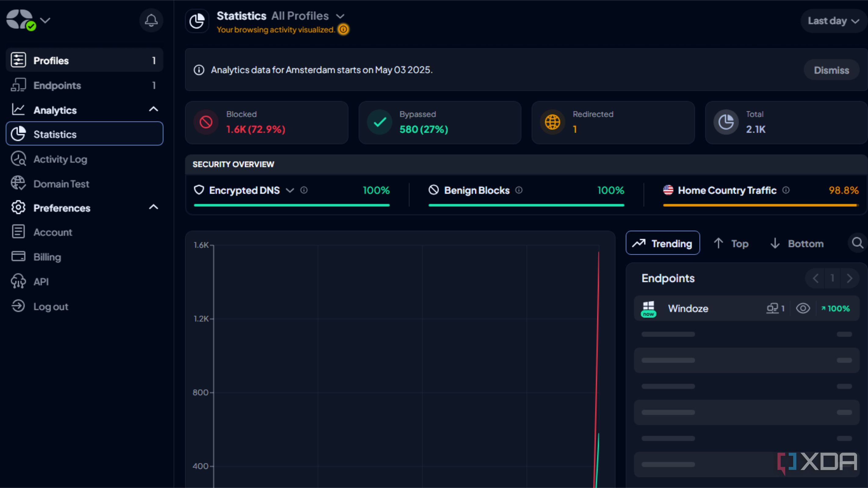Select Statistics in the sidebar
868x488 pixels.
[84, 134]
